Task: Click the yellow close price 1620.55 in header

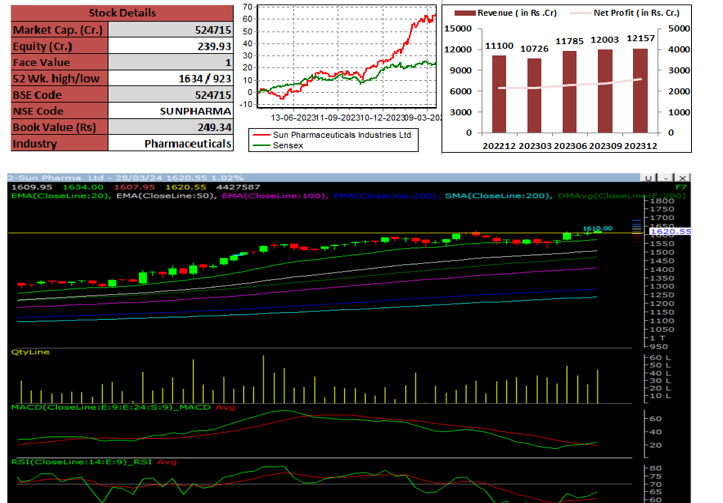Action: point(186,187)
